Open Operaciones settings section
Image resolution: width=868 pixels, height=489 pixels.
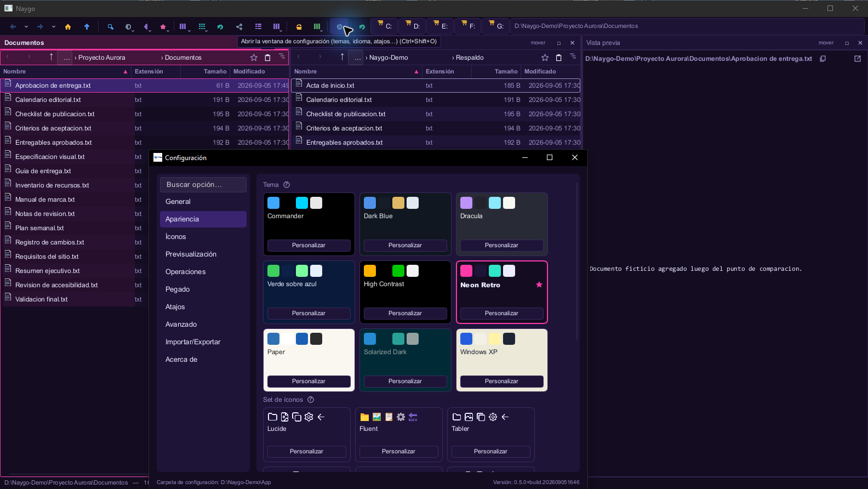click(203, 272)
